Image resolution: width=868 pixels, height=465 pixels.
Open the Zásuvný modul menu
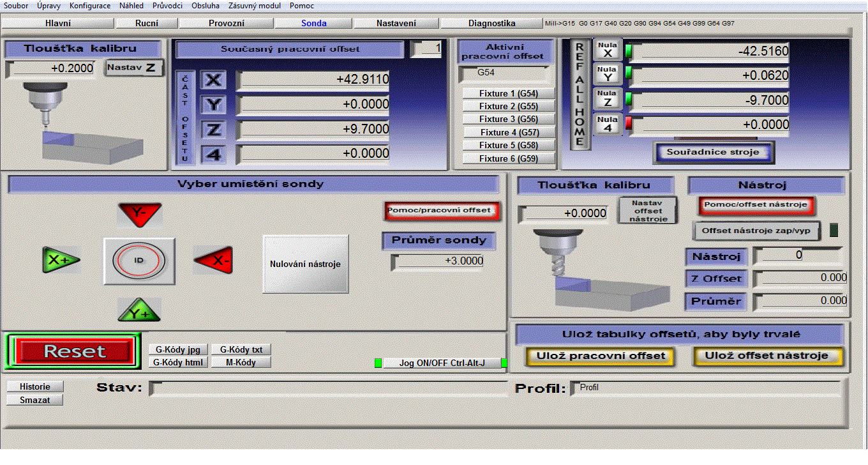point(255,5)
